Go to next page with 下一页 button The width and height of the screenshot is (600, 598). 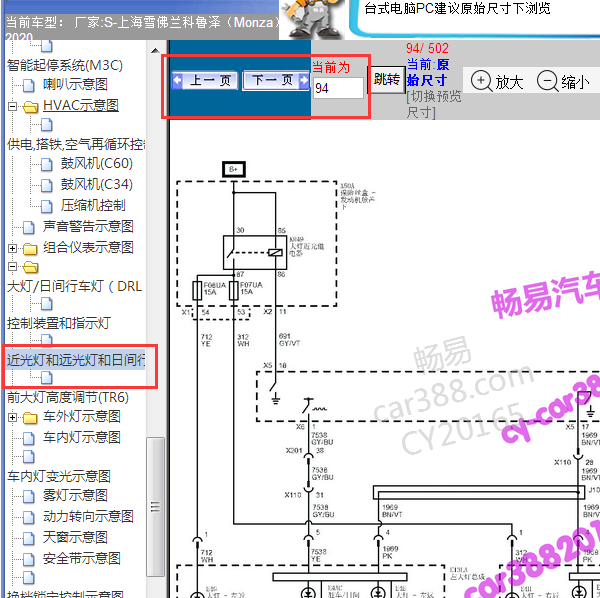276,80
